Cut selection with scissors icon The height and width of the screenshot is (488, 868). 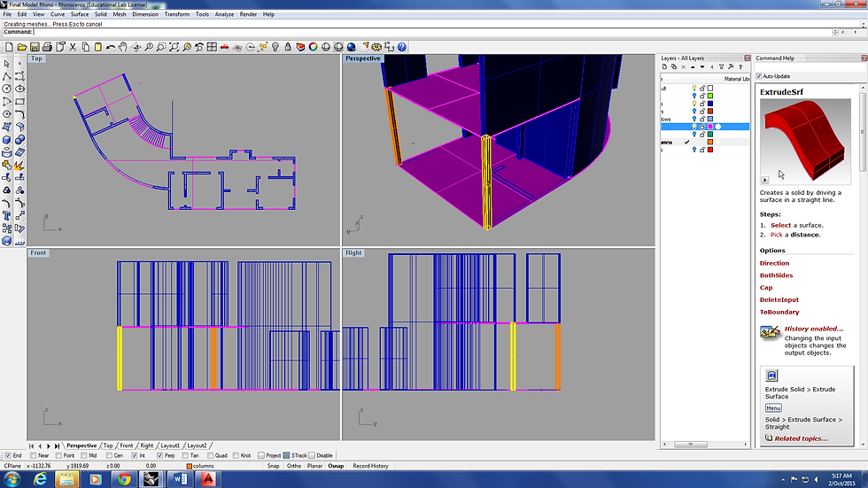(x=73, y=47)
